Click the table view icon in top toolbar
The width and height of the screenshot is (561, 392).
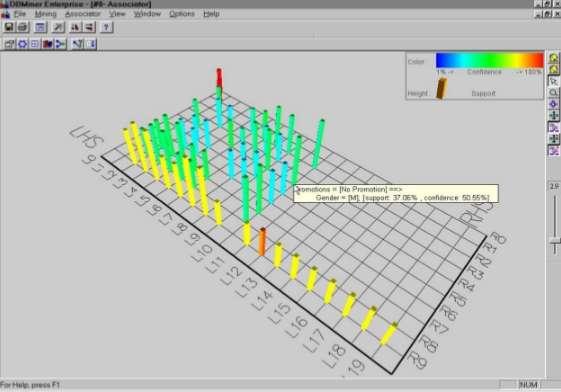40,27
